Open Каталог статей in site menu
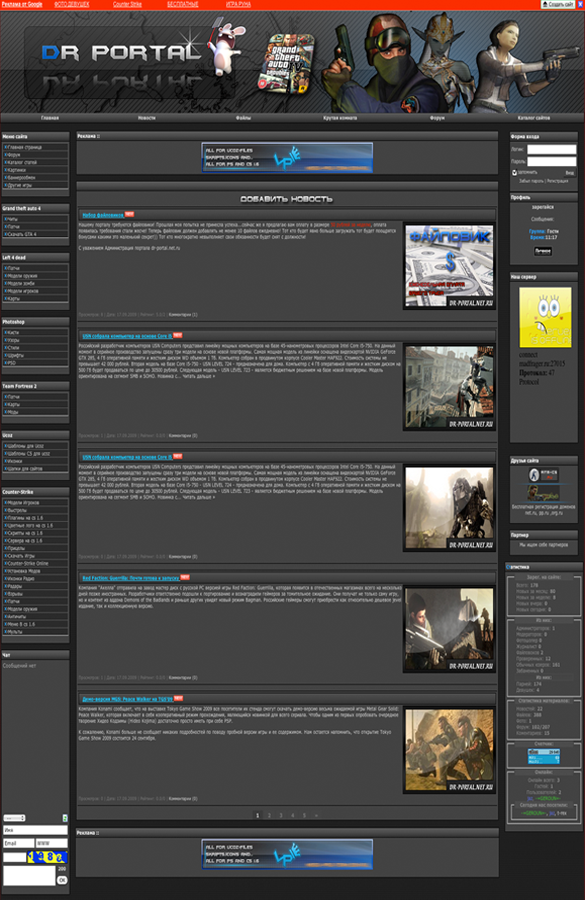Image resolution: width=585 pixels, height=900 pixels. coord(36,162)
